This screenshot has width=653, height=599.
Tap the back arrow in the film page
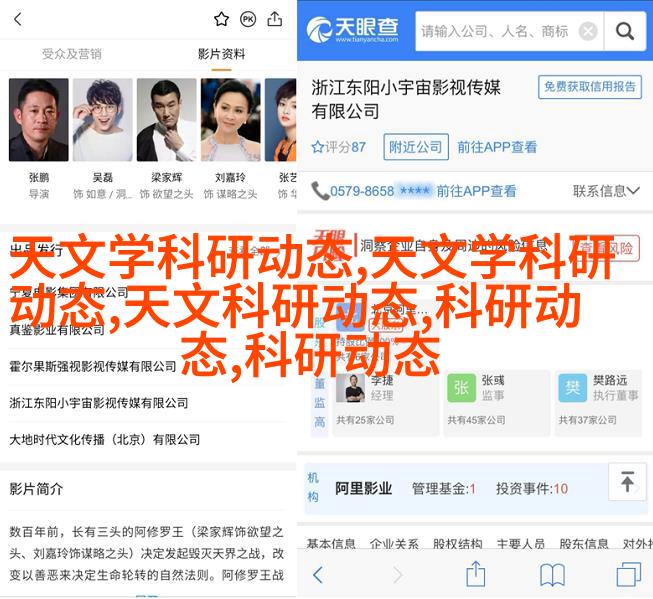(x=17, y=19)
